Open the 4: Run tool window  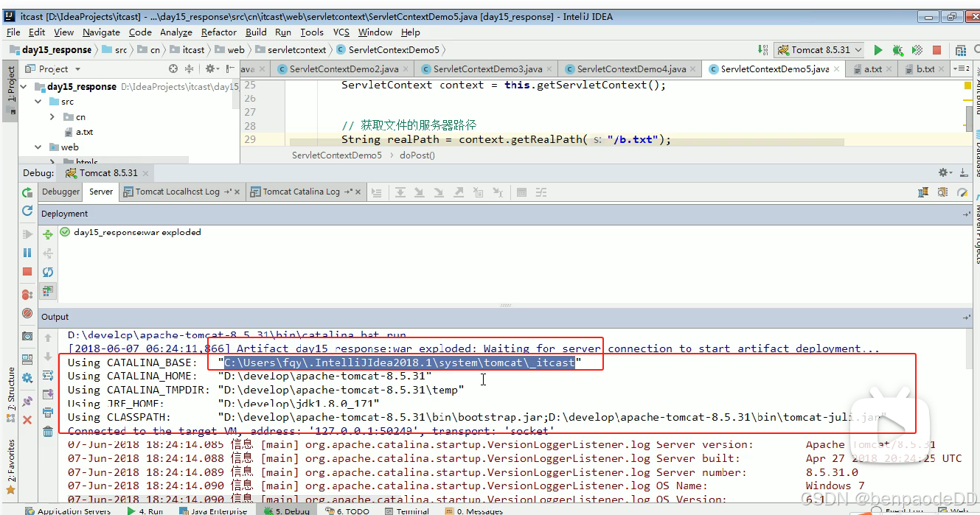click(145, 511)
